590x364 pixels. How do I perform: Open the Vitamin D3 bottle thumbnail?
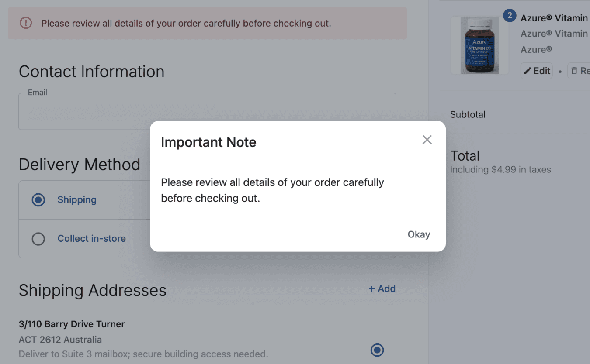point(480,45)
